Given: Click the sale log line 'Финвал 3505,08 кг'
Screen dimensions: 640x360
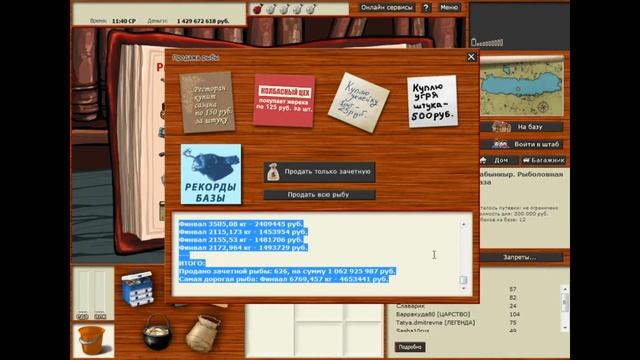Looking at the screenshot, I should coord(241,224).
